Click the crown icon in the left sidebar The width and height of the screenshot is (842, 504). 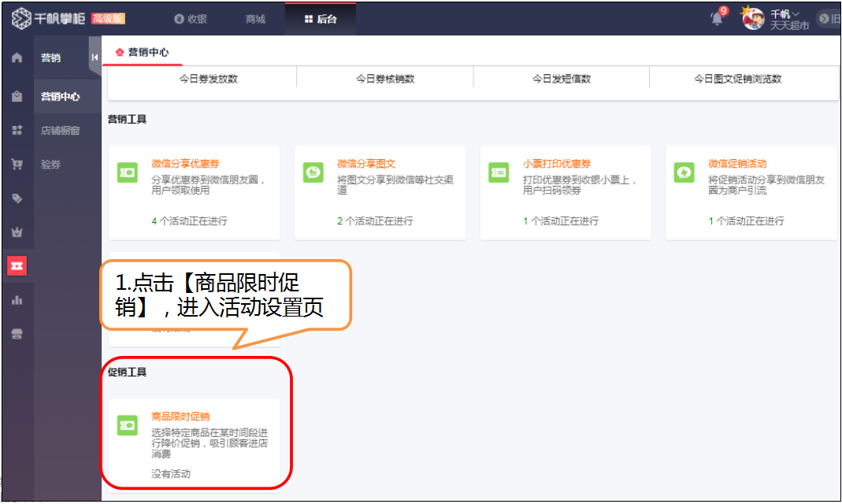(x=17, y=232)
